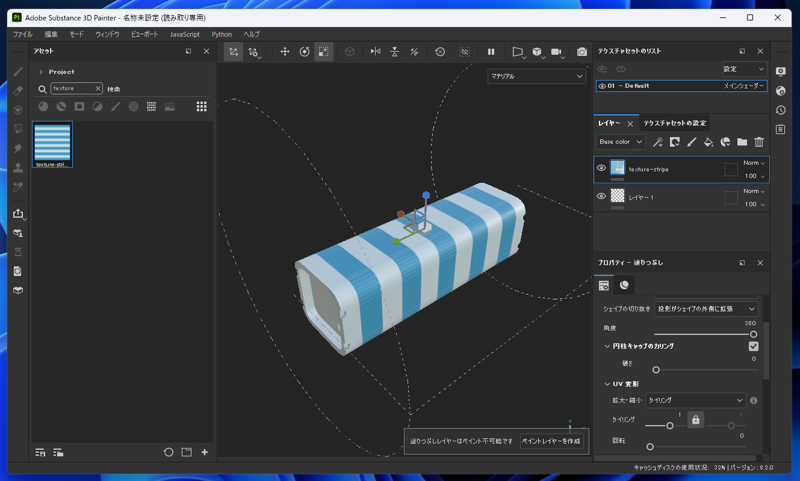Screen dimensions: 800x481
Task: Collapse the UV 変形 section
Action: 607,384
